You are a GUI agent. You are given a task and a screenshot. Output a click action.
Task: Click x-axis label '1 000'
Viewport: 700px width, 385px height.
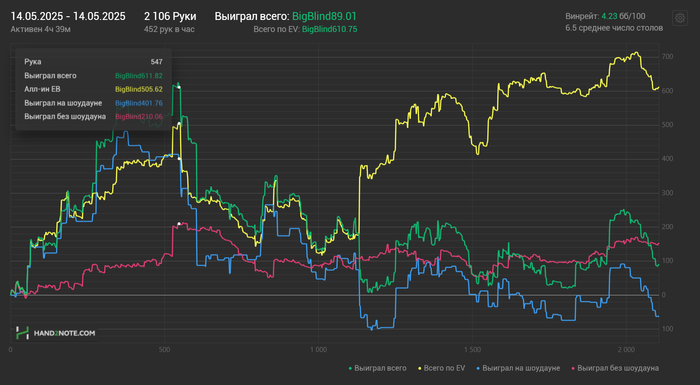318,350
